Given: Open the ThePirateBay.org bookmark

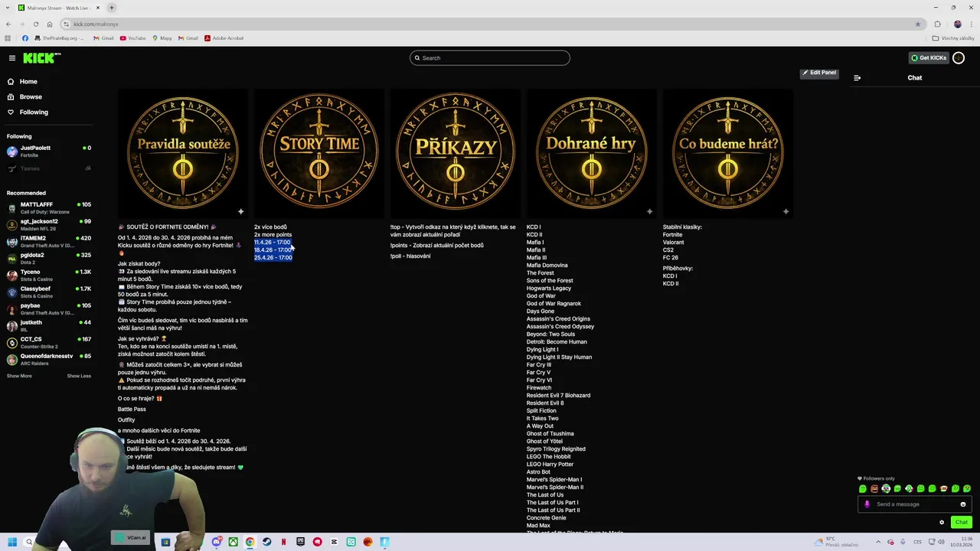Looking at the screenshot, I should point(59,38).
